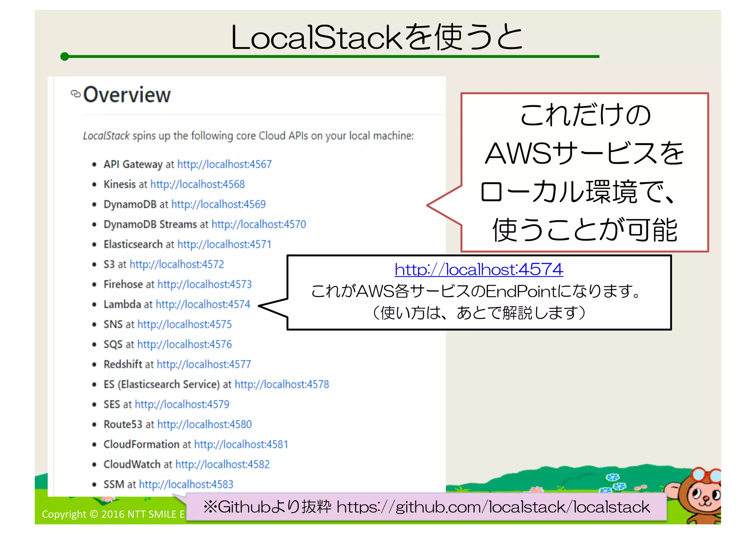Click the Firehose localhost:4573 link
Viewport: 756px width, 534px height.
pos(205,284)
